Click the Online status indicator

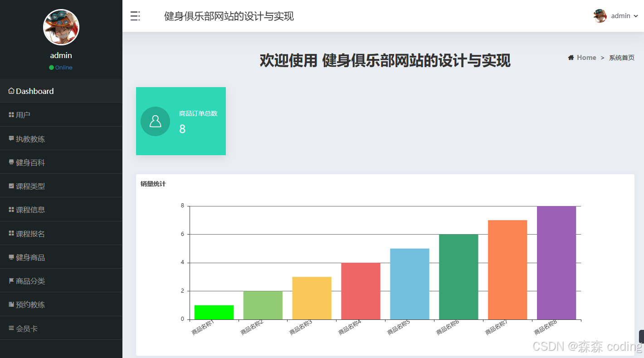tap(61, 68)
